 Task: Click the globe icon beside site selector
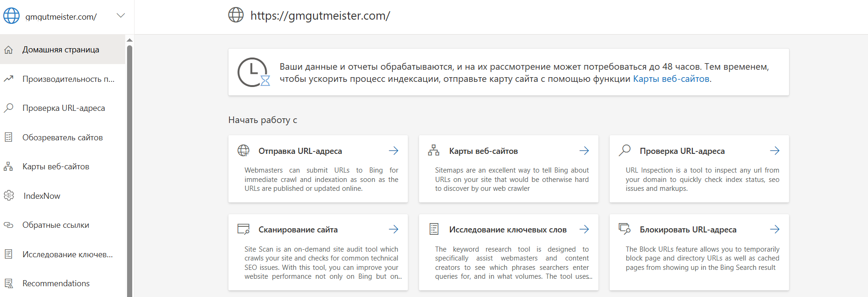tap(12, 16)
